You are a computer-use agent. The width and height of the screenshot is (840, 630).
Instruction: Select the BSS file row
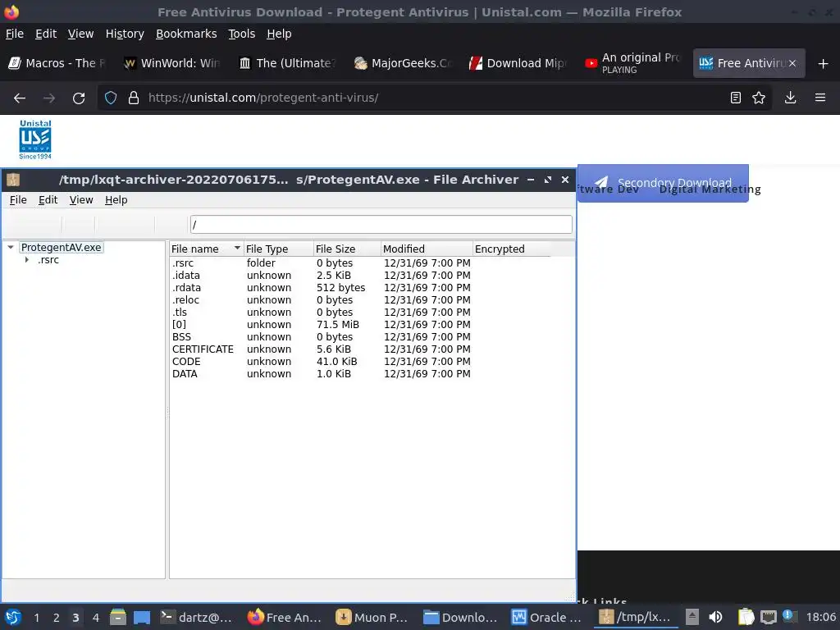(x=359, y=337)
